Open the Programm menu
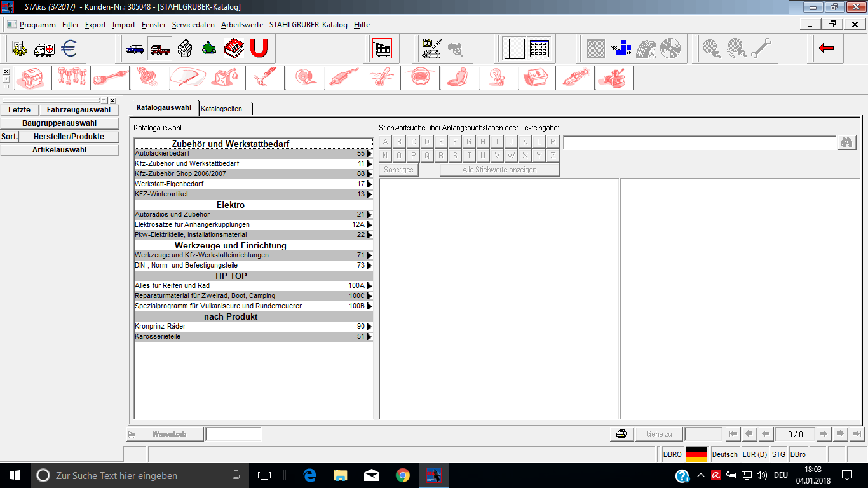The width and height of the screenshot is (868, 488). [x=37, y=25]
